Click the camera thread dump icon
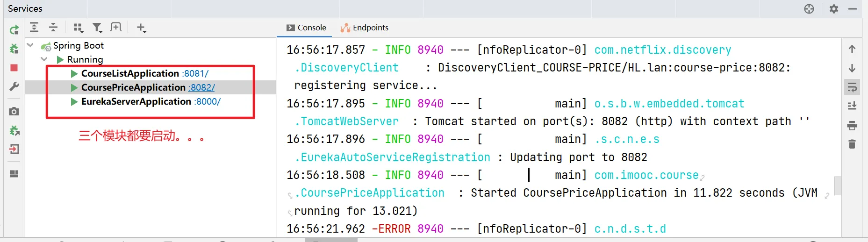This screenshot has height=242, width=868. click(14, 111)
